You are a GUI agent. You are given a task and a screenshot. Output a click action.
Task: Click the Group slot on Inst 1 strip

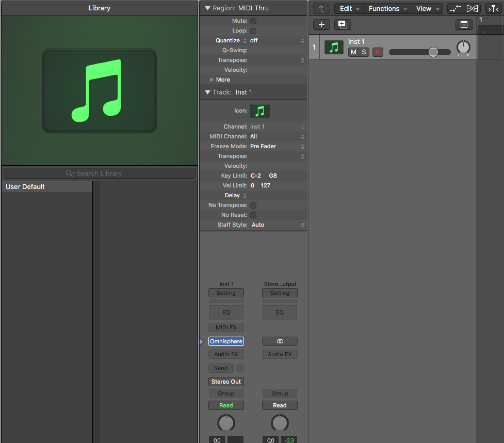click(226, 393)
